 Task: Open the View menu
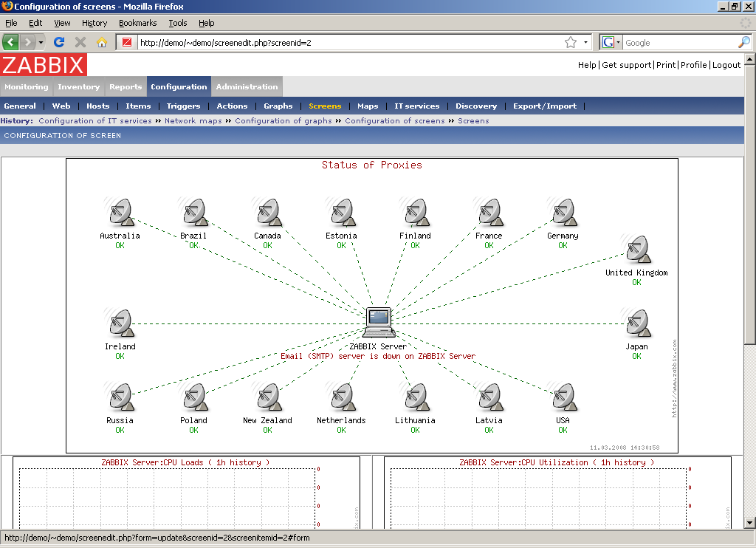pos(62,23)
